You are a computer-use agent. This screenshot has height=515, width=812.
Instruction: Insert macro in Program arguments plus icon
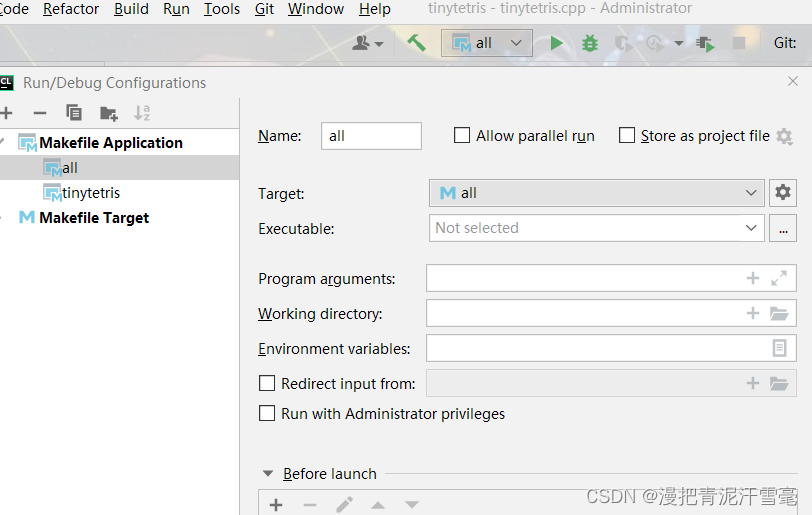(x=752, y=278)
